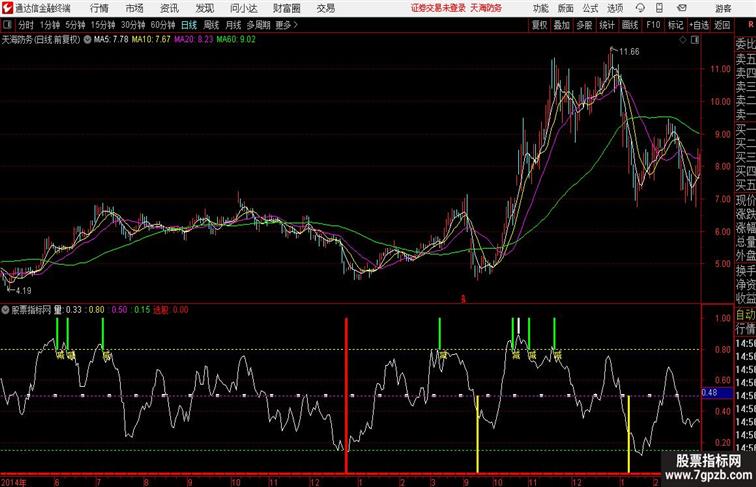The width and height of the screenshot is (756, 487).
Task: Open the 多周期 multi-period view
Action: click(258, 25)
